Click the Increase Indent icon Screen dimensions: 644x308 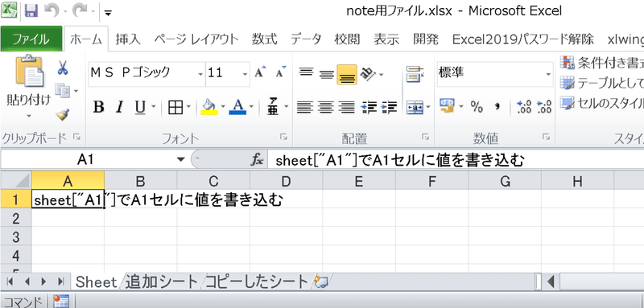(390, 108)
